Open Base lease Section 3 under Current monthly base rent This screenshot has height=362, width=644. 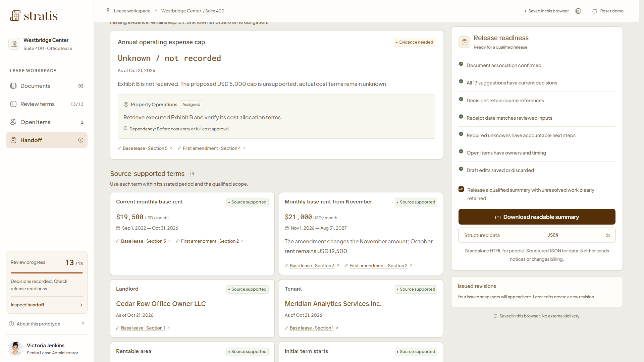[143, 241]
